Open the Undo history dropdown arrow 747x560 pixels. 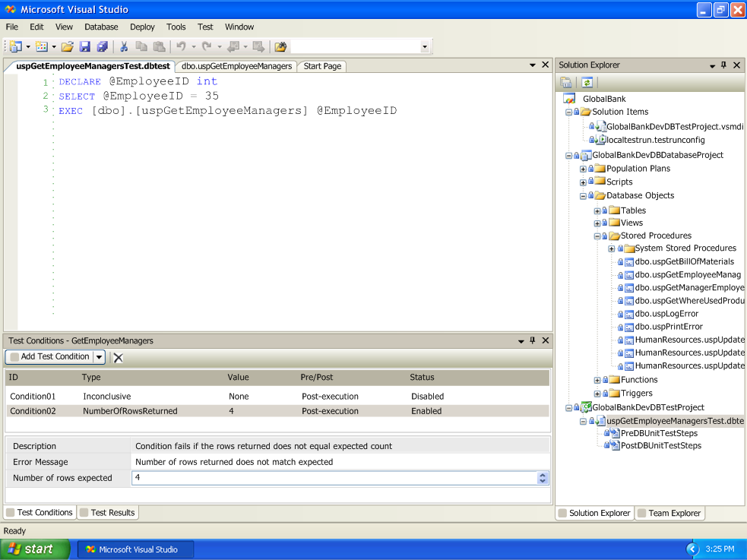(194, 46)
